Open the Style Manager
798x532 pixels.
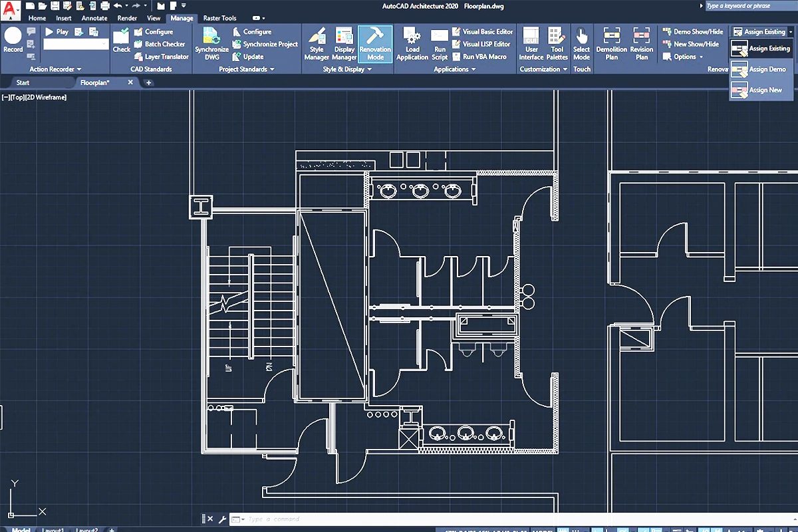click(x=317, y=44)
